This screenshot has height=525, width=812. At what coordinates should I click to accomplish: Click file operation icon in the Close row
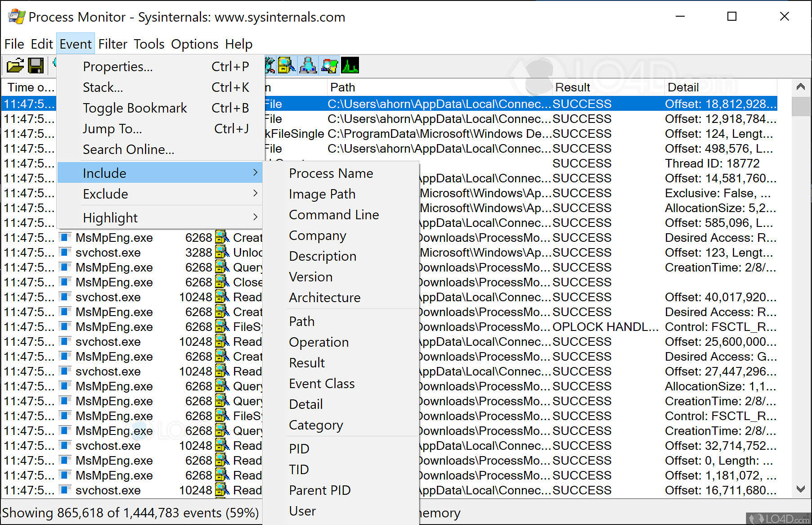click(222, 282)
